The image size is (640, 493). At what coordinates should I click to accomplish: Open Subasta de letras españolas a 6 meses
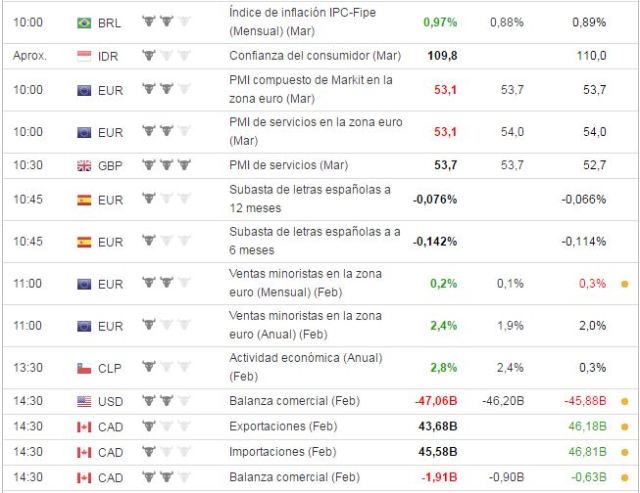point(310,241)
